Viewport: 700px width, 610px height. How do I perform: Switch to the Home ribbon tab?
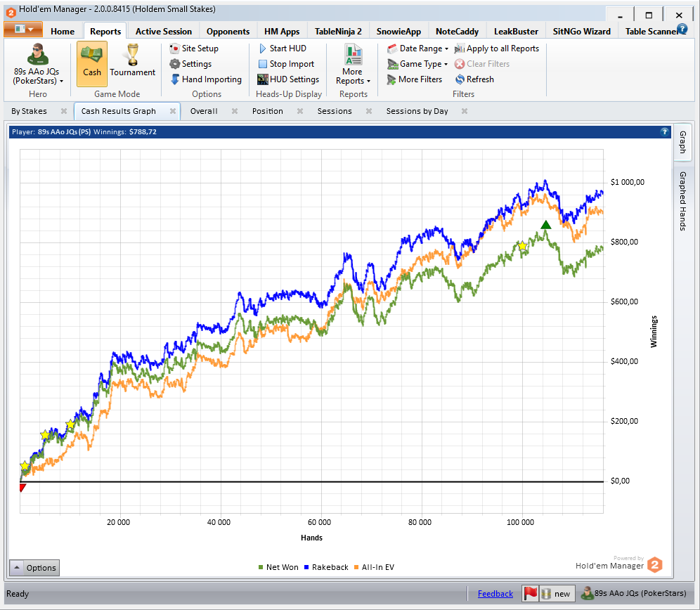pos(63,31)
